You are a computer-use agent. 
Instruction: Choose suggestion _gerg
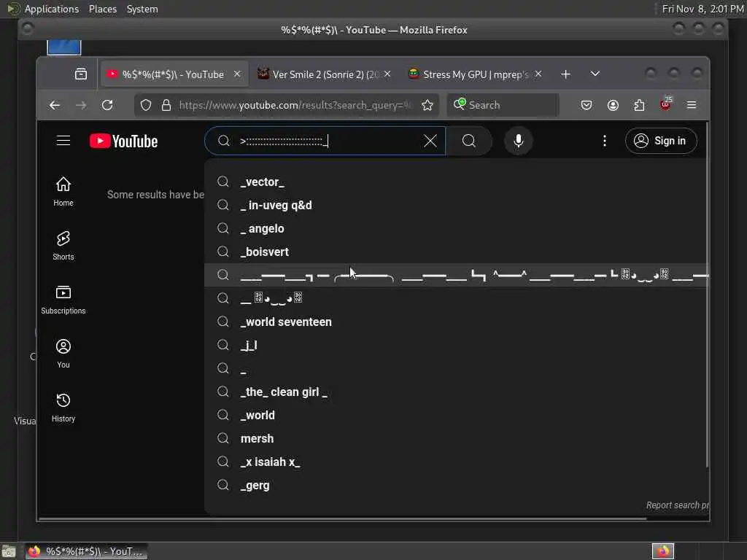point(457,485)
